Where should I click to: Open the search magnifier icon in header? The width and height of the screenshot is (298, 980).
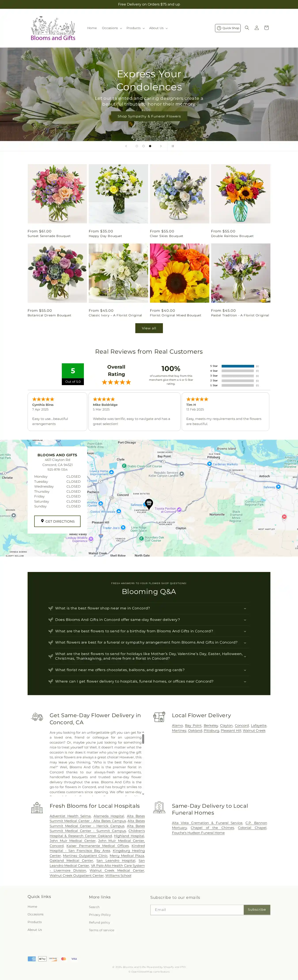click(x=247, y=28)
